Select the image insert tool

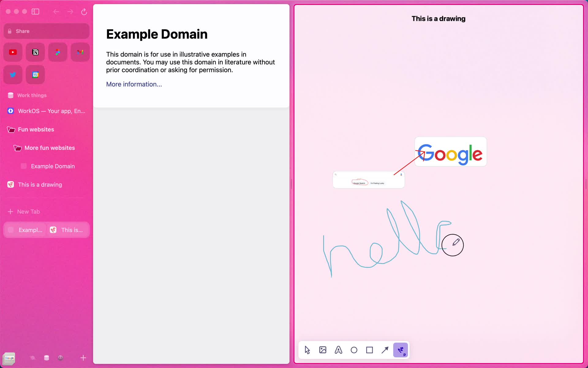tap(322, 350)
